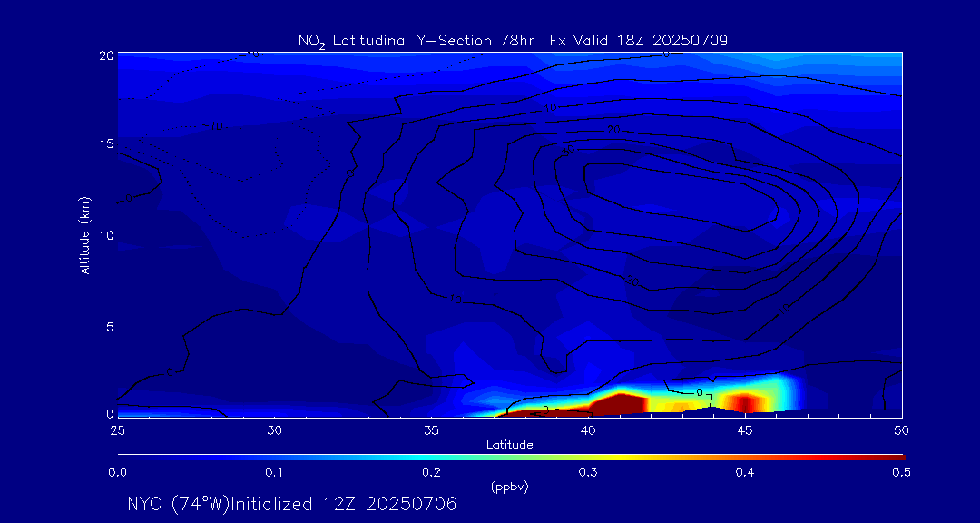Viewport: 980px width, 523px height.
Task: Click latitude axis tick label 30
Action: click(274, 430)
